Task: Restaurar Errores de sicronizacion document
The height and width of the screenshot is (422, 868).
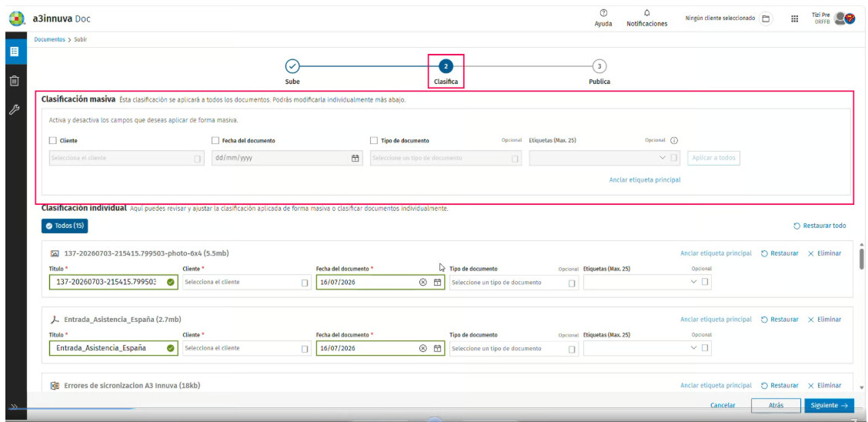Action: click(780, 386)
